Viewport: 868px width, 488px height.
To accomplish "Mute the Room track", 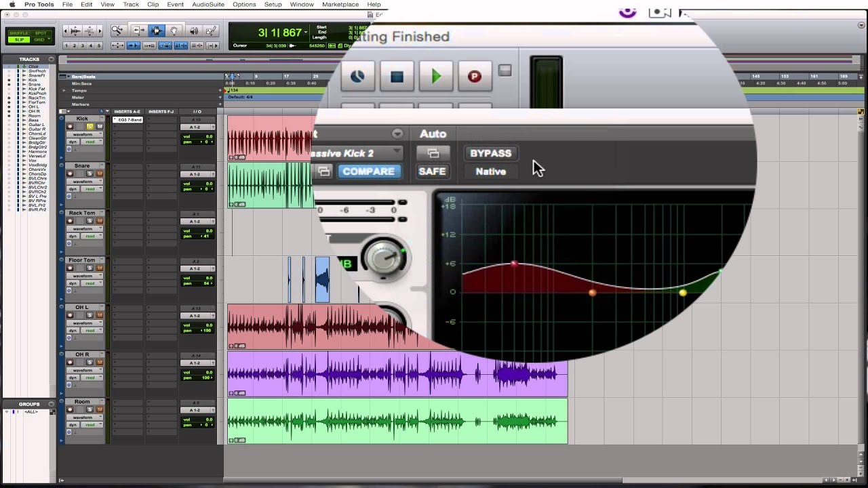I will (x=100, y=410).
